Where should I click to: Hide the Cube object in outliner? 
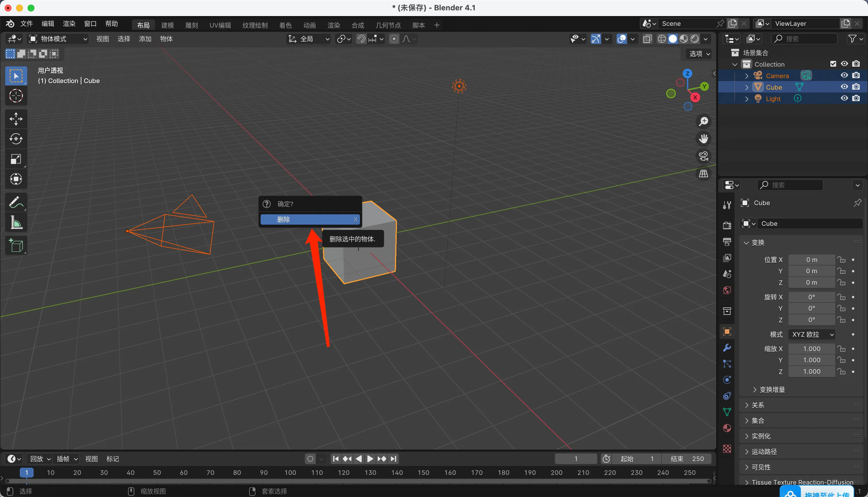click(x=844, y=87)
